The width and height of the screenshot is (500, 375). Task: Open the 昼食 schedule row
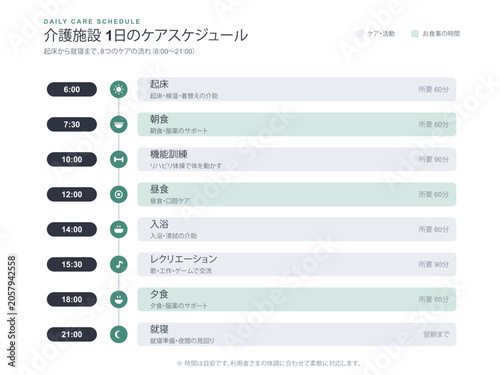[x=297, y=194]
